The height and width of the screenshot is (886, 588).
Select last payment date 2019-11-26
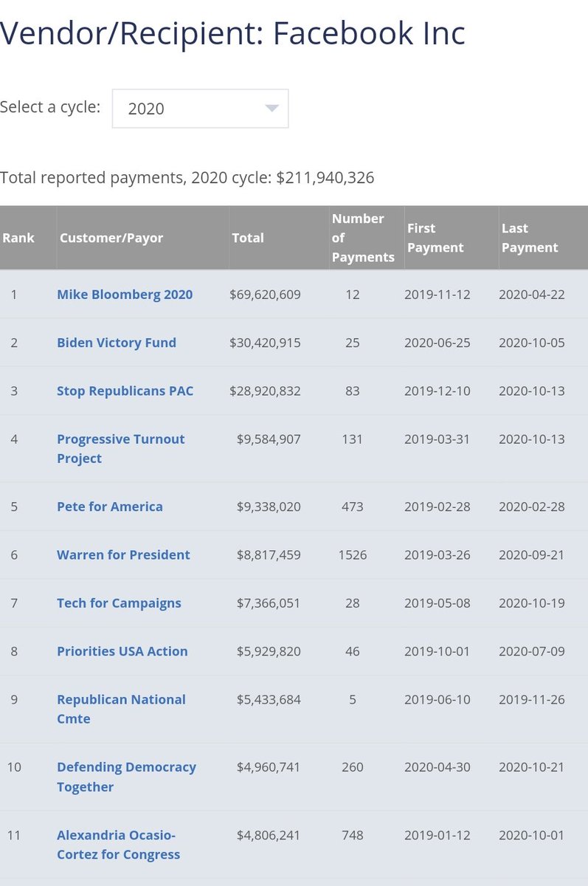pyautogui.click(x=532, y=699)
